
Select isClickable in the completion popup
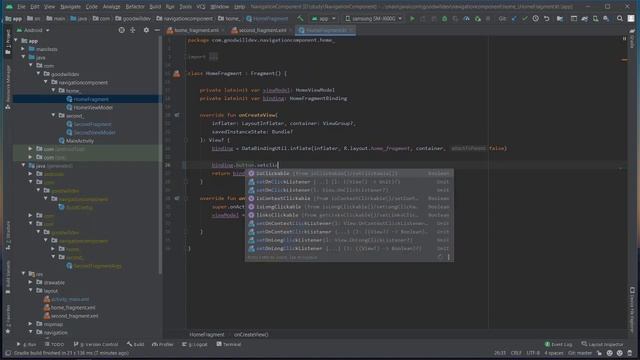[x=349, y=173]
